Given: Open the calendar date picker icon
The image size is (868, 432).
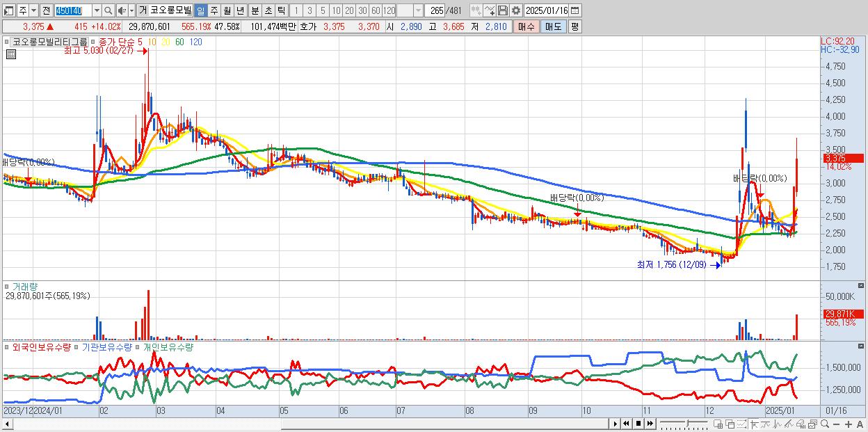Looking at the screenshot, I should (x=575, y=10).
